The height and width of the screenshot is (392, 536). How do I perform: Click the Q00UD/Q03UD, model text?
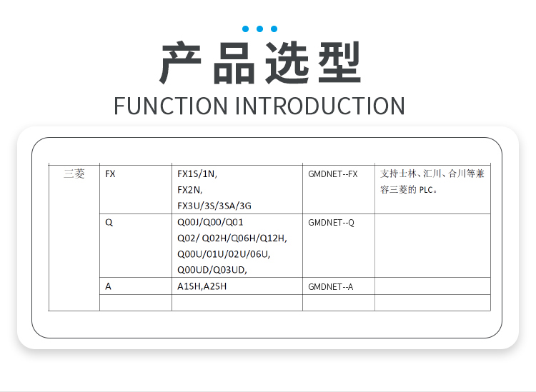[x=212, y=270]
